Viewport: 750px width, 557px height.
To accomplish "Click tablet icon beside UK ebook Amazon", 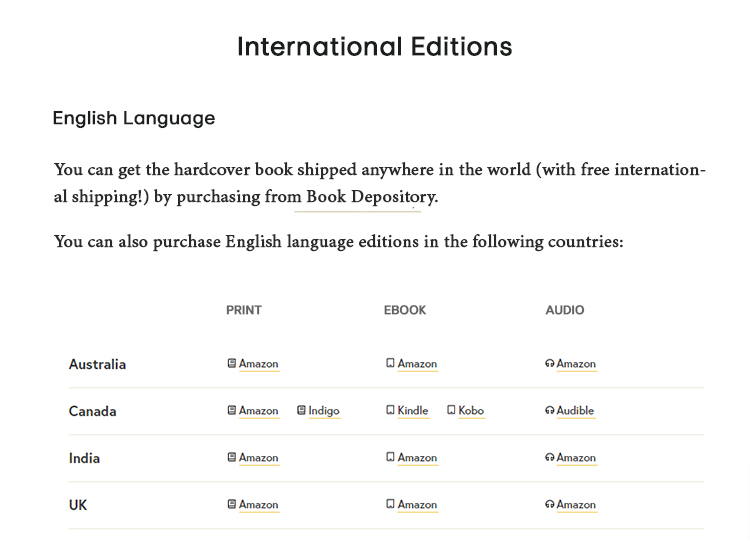I will (x=390, y=503).
